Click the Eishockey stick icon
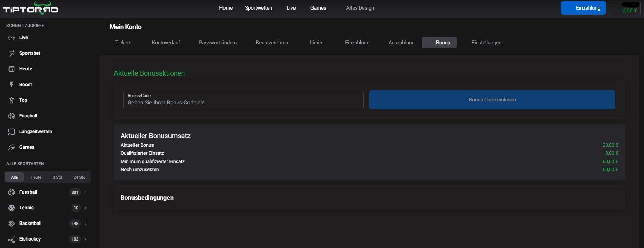644x248 pixels. (x=12, y=239)
